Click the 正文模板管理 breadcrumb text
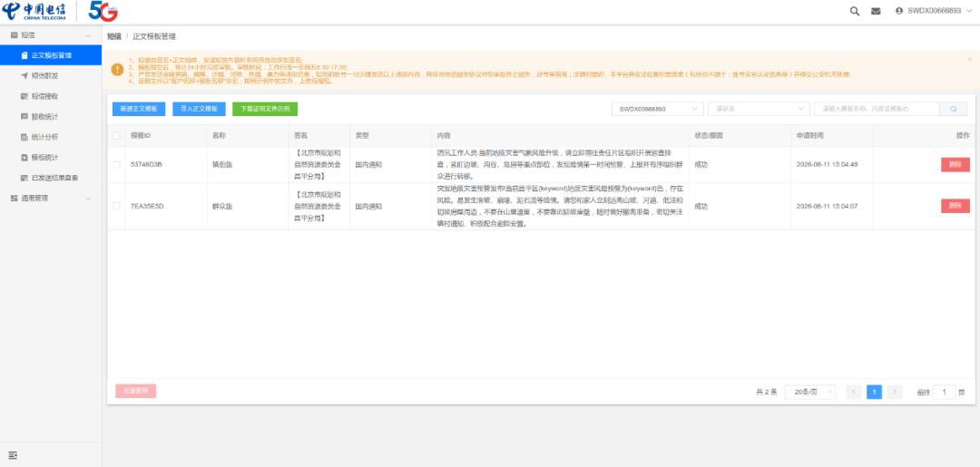Image resolution: width=980 pixels, height=467 pixels. pyautogui.click(x=153, y=37)
